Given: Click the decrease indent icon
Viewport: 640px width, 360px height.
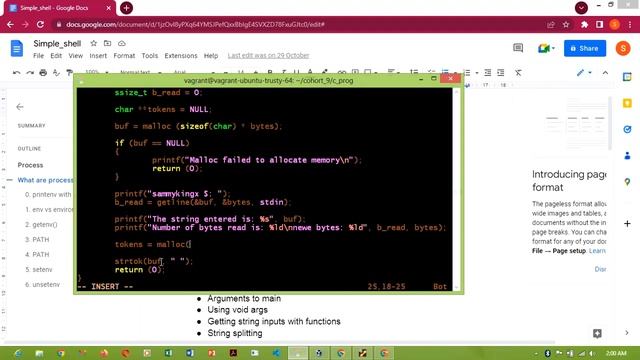Looking at the screenshot, I should pos(487,73).
